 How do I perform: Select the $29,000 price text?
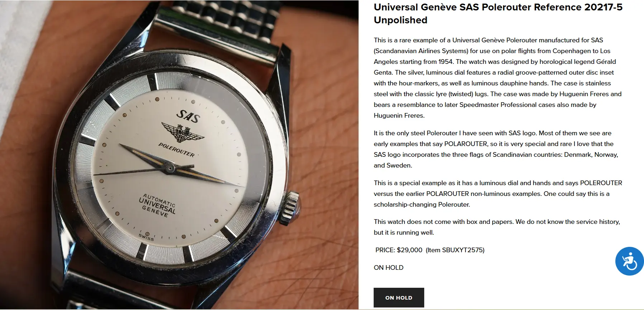tap(409, 250)
